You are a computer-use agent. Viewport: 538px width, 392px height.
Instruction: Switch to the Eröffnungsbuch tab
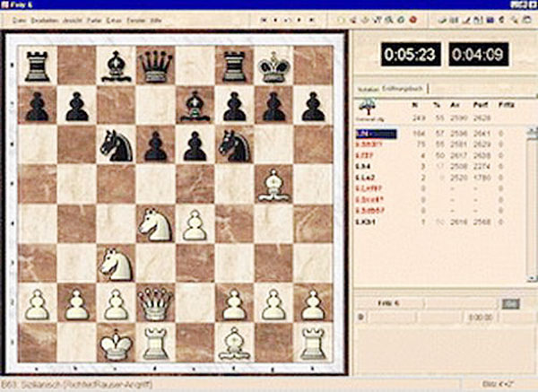pos(405,89)
